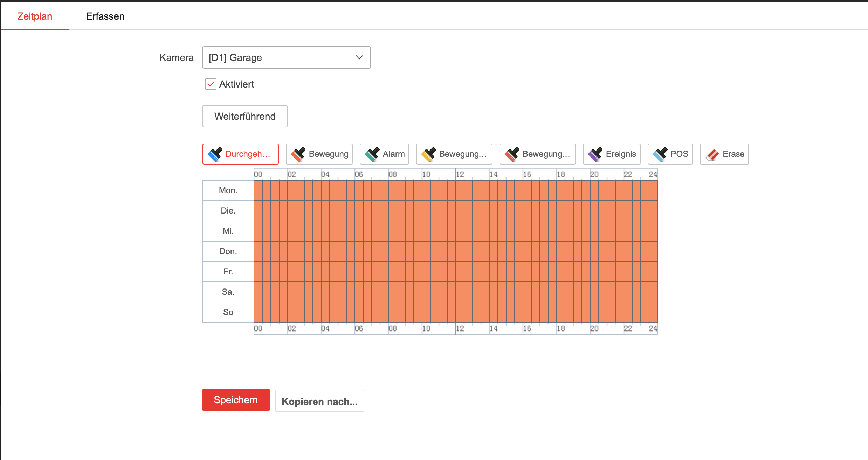This screenshot has width=868, height=460.
Task: Switch to the Erfassen tab
Action: pyautogui.click(x=105, y=16)
